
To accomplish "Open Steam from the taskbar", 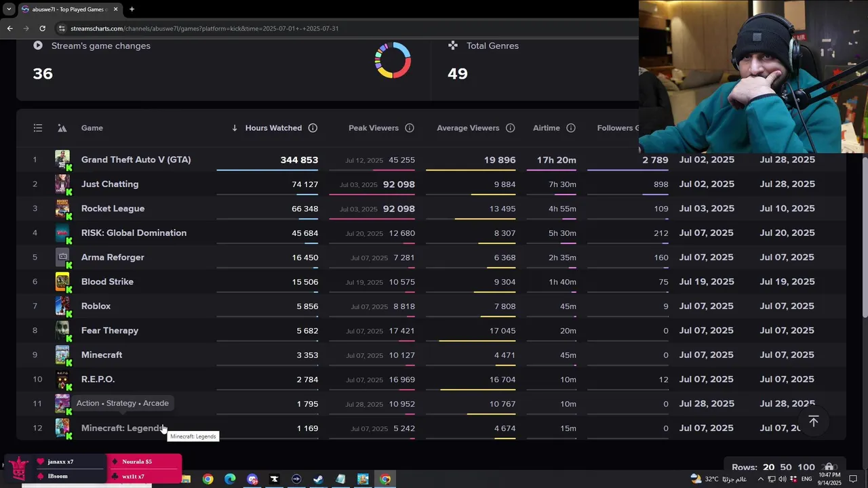I will 318,479.
